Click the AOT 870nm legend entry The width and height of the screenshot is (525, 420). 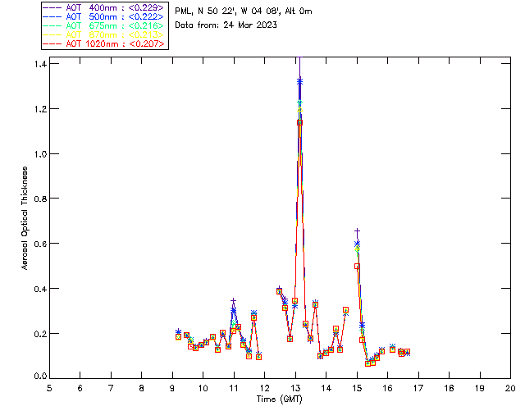click(104, 34)
